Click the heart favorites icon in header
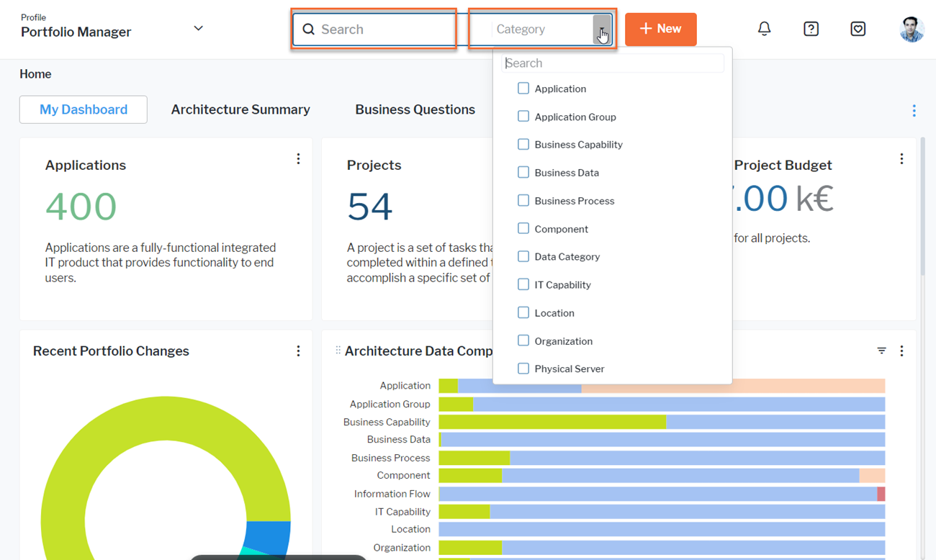 point(858,29)
